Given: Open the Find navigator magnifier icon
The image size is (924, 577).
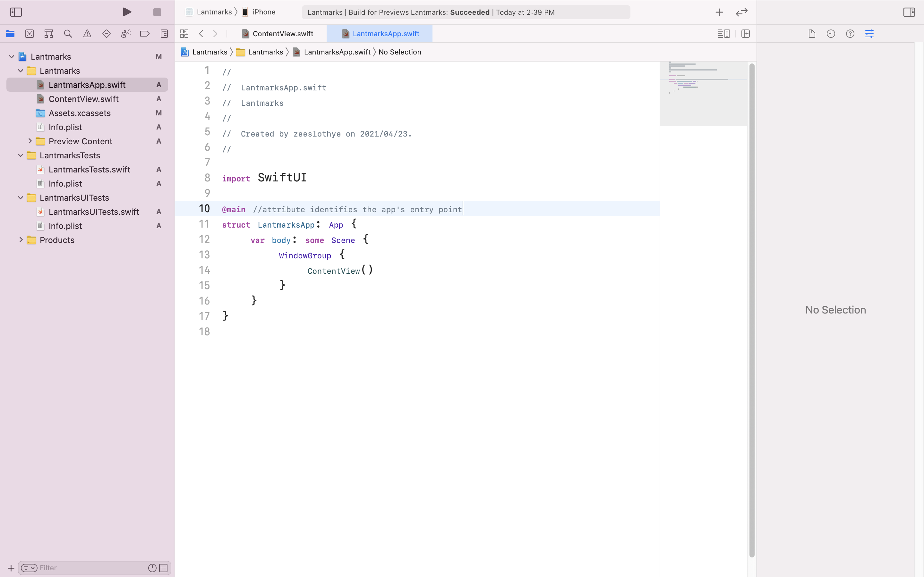Looking at the screenshot, I should click(68, 34).
